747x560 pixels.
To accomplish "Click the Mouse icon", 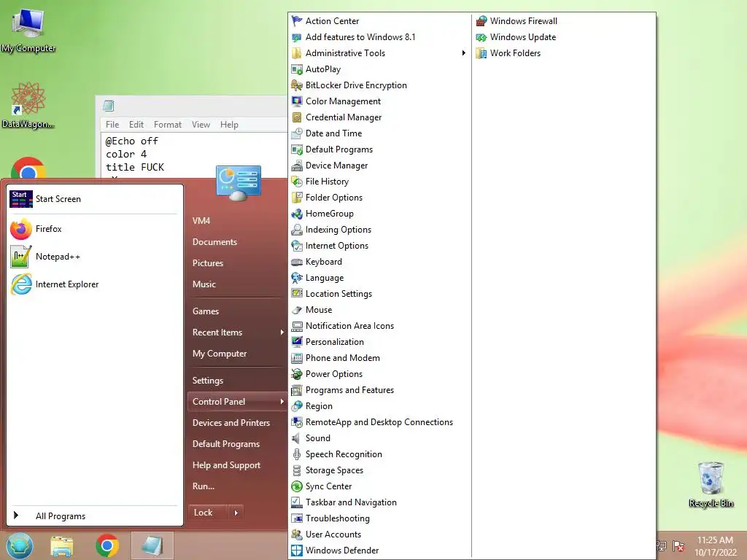I will point(297,310).
